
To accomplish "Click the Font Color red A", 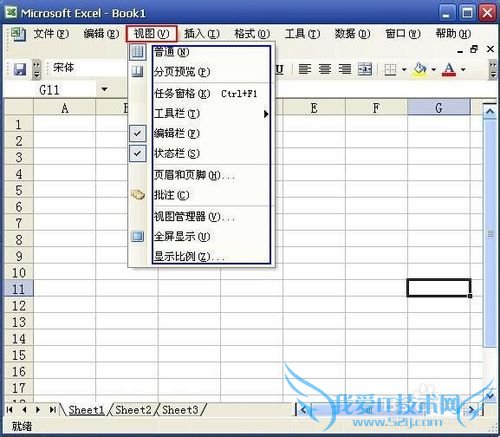I will (x=449, y=69).
